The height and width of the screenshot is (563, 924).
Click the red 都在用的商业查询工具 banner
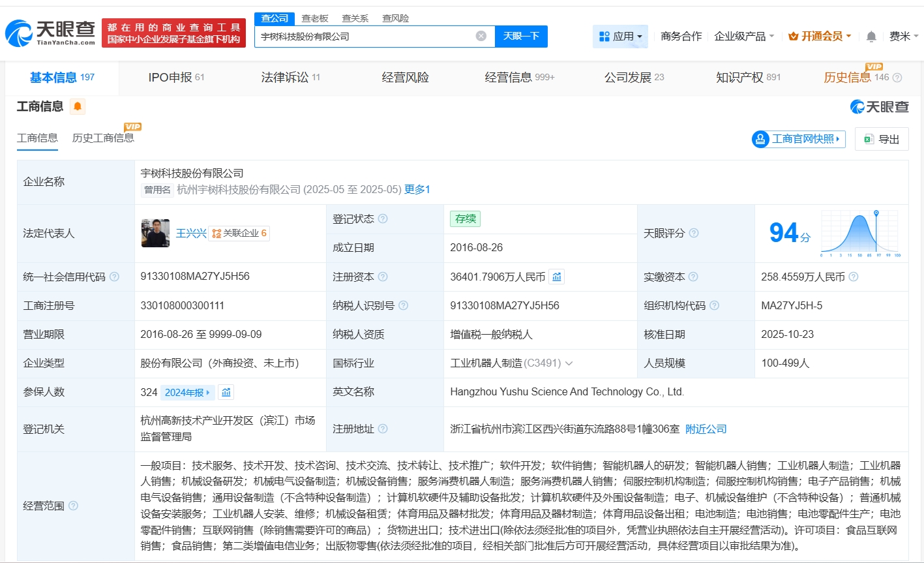point(174,33)
